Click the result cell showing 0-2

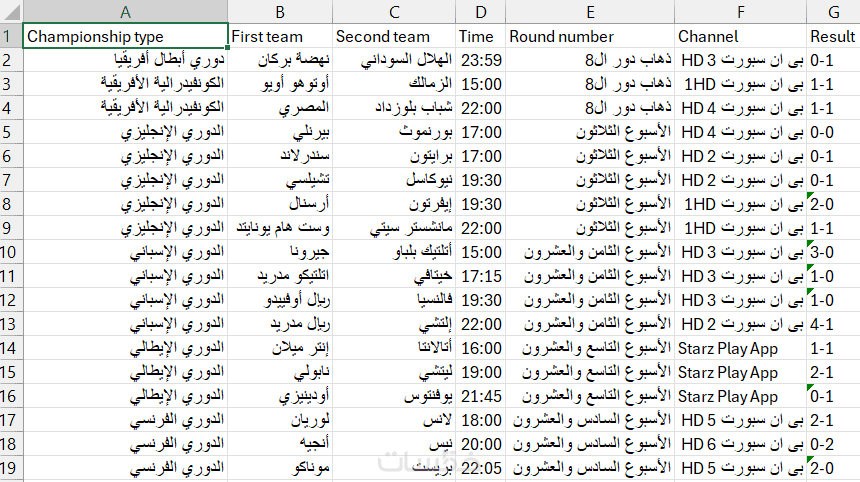point(832,445)
